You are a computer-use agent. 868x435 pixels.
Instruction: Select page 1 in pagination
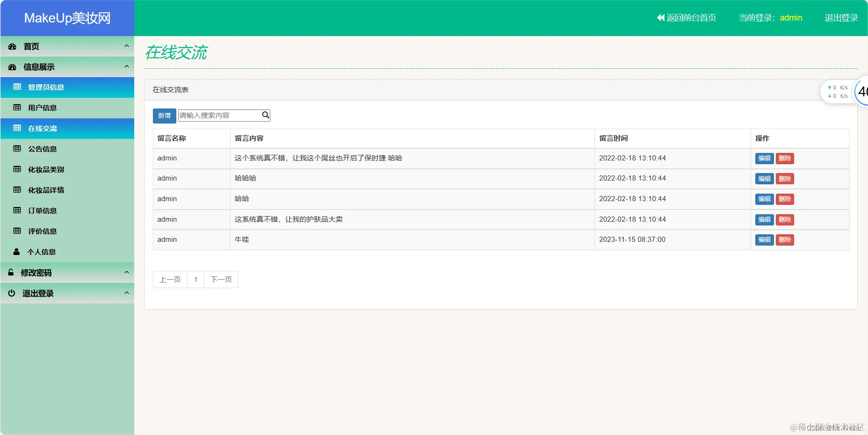click(195, 280)
